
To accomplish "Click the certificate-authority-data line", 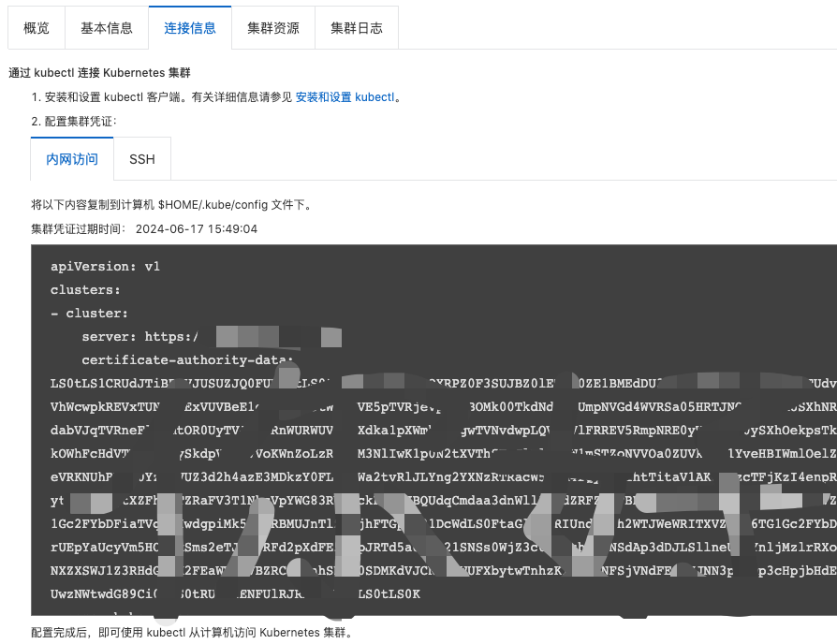I will pyautogui.click(x=187, y=360).
